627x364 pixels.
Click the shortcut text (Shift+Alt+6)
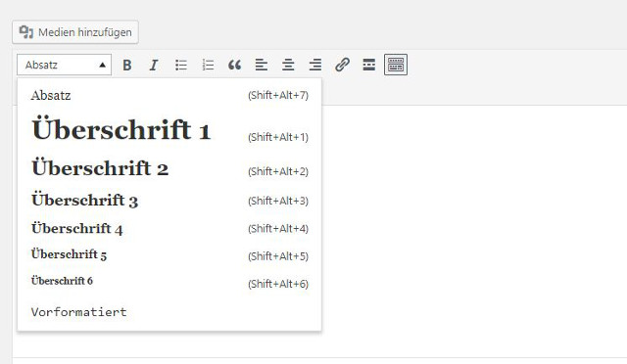click(x=278, y=284)
